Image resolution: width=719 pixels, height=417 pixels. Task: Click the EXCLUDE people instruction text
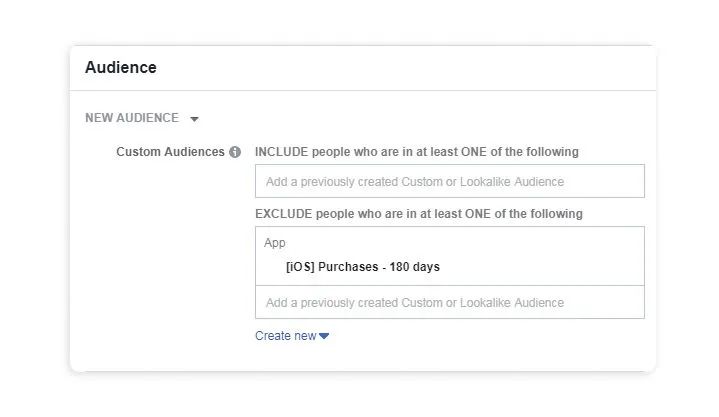(419, 214)
